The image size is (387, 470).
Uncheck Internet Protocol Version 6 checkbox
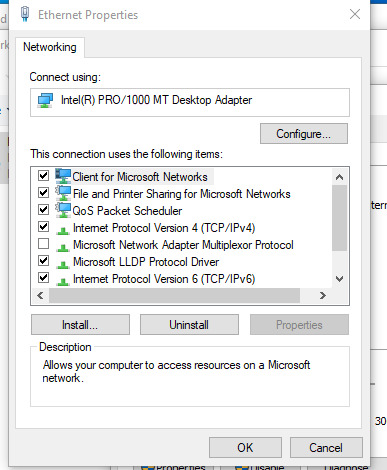pos(43,278)
